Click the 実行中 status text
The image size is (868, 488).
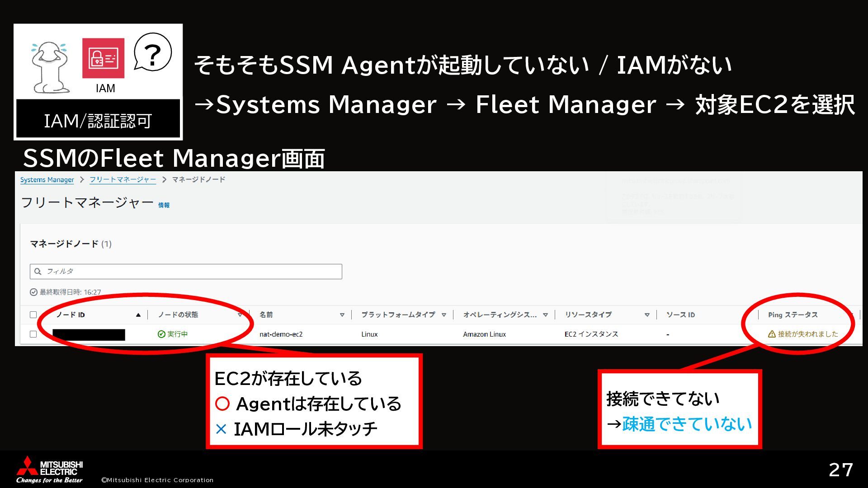point(178,334)
